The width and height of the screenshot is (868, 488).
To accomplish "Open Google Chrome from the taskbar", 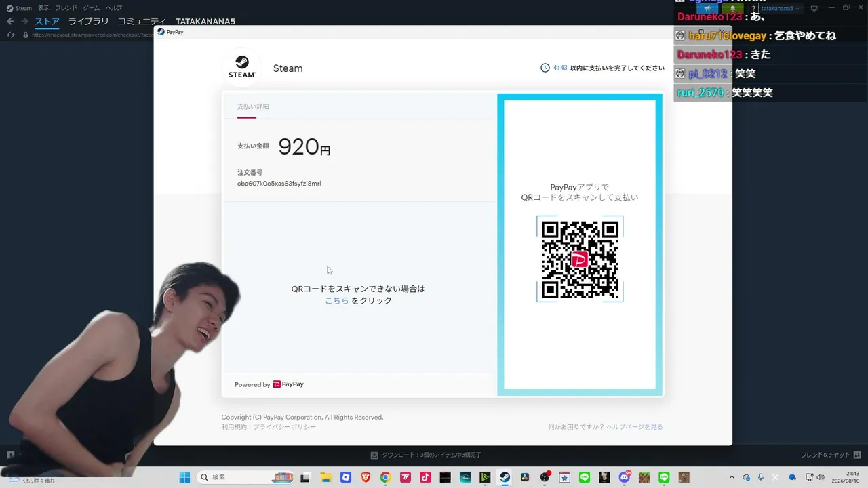I will pyautogui.click(x=385, y=477).
